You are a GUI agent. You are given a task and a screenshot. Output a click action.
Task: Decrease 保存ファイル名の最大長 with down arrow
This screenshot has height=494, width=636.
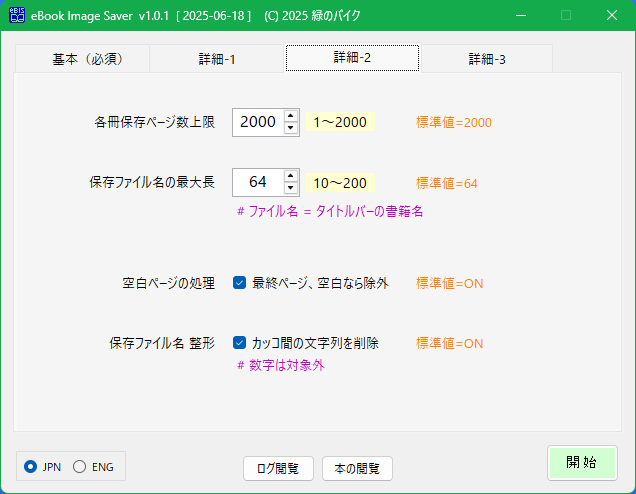point(290,188)
